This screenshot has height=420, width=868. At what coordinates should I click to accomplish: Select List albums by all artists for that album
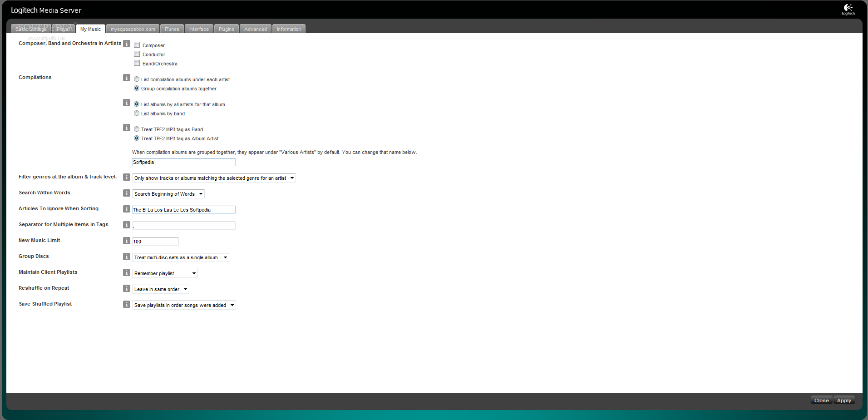click(137, 104)
